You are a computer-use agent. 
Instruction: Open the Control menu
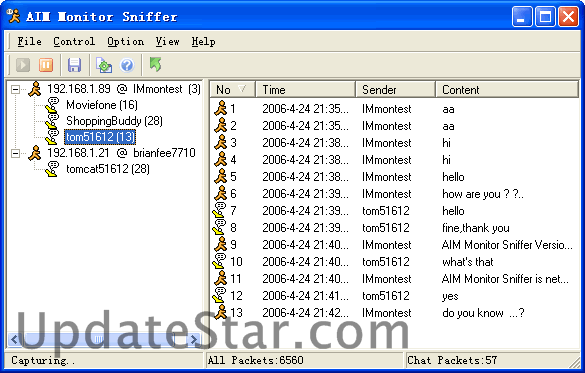click(74, 41)
